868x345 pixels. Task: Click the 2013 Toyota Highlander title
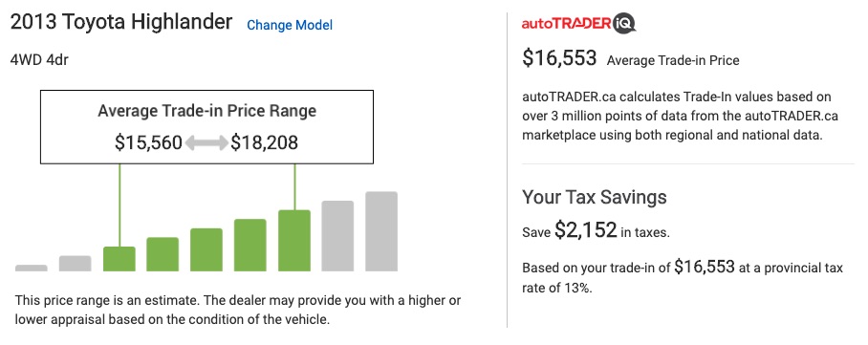point(121,22)
